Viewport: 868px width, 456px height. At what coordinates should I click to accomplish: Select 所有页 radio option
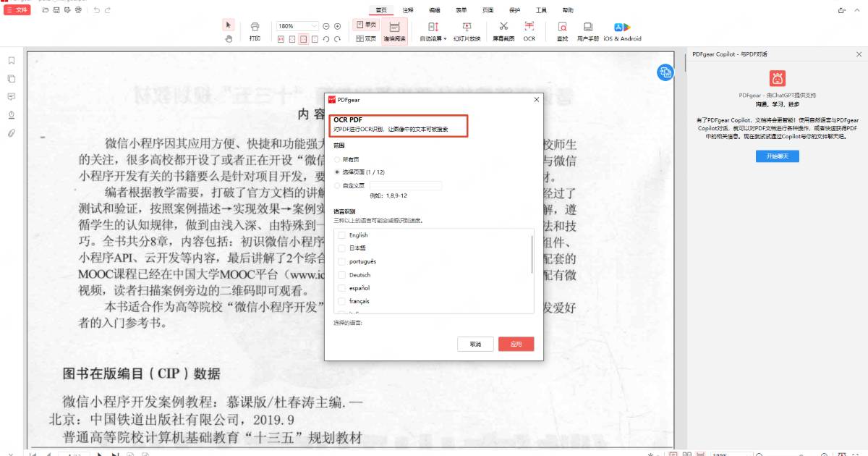347,159
